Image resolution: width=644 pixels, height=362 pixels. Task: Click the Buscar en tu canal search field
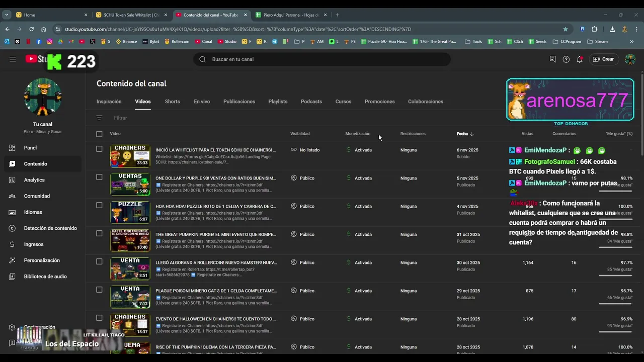[x=322, y=59]
